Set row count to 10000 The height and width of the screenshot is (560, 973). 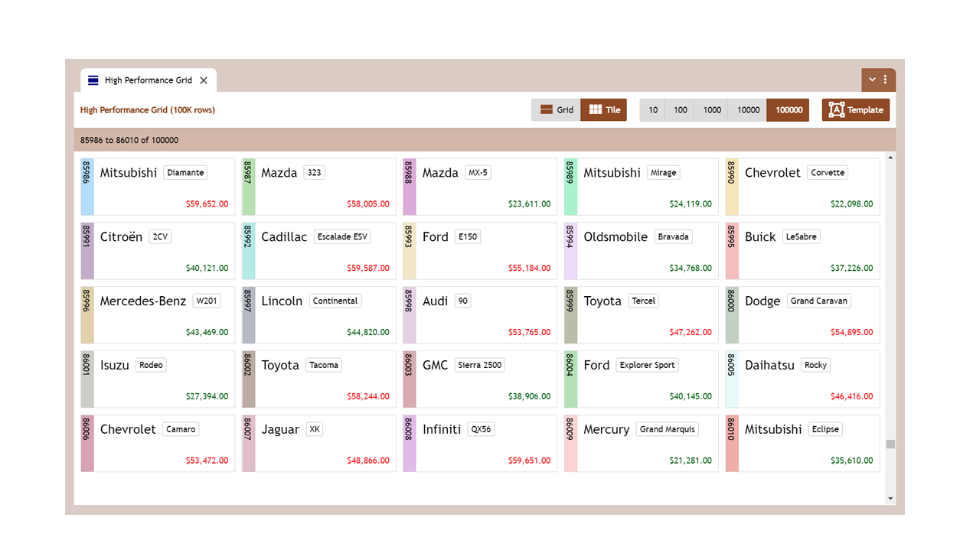tap(748, 110)
